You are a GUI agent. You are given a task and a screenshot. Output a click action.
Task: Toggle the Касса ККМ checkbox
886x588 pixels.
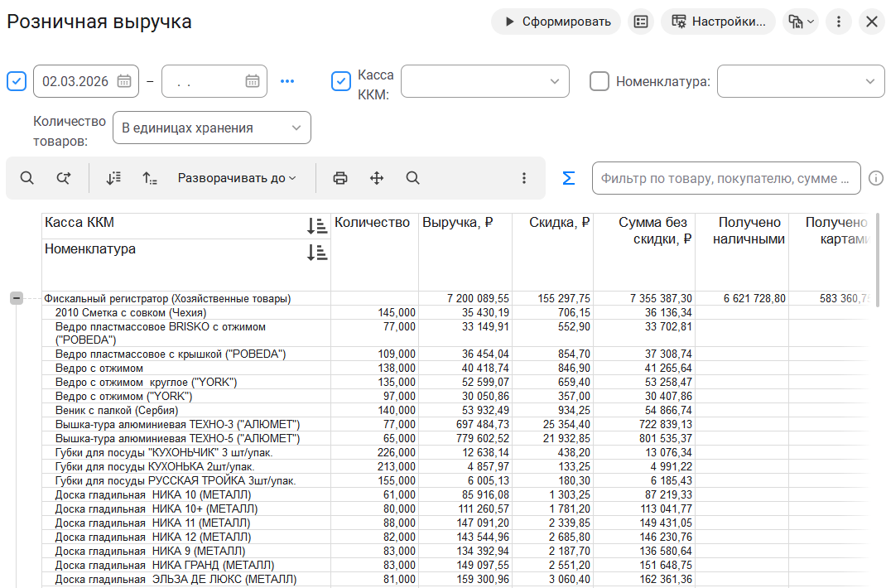(x=341, y=81)
